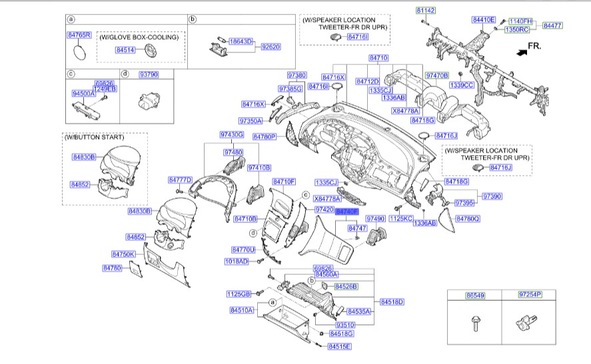This screenshot has width=591, height=364.
Task: Click part number link 84510A
Action: coord(242,311)
